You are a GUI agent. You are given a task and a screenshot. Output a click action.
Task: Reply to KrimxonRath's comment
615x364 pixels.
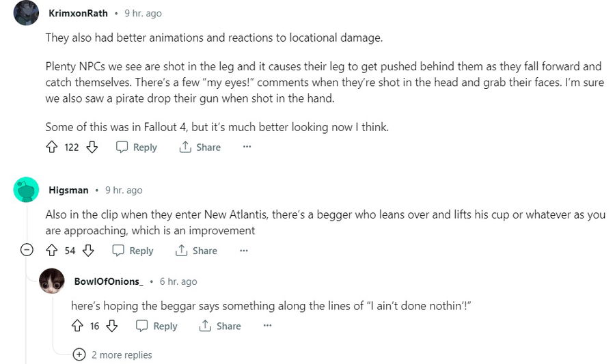(x=137, y=147)
